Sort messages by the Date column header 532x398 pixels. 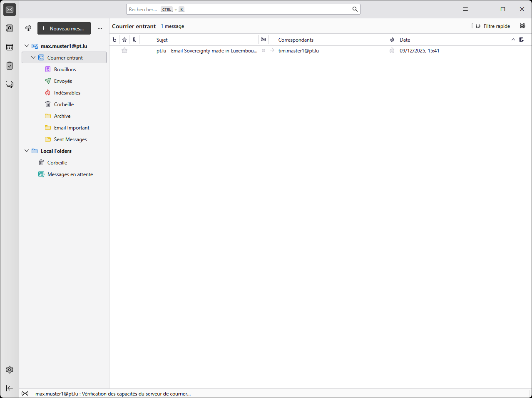coord(454,40)
